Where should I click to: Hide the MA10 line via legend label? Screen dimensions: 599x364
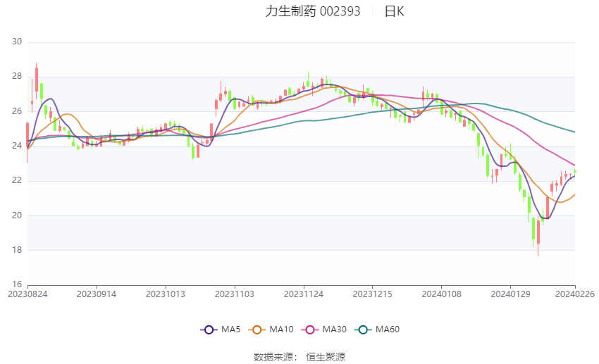coord(281,330)
